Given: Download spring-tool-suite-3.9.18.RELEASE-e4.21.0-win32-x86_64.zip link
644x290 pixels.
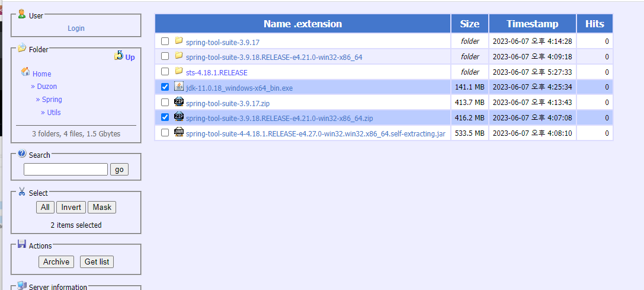Looking at the screenshot, I should (x=279, y=119).
